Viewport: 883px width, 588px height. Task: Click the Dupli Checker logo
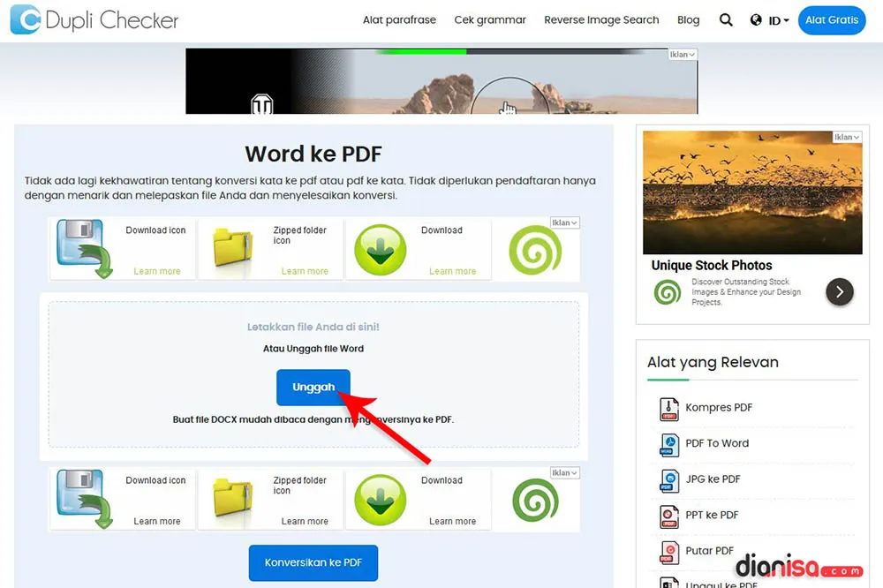[x=93, y=19]
